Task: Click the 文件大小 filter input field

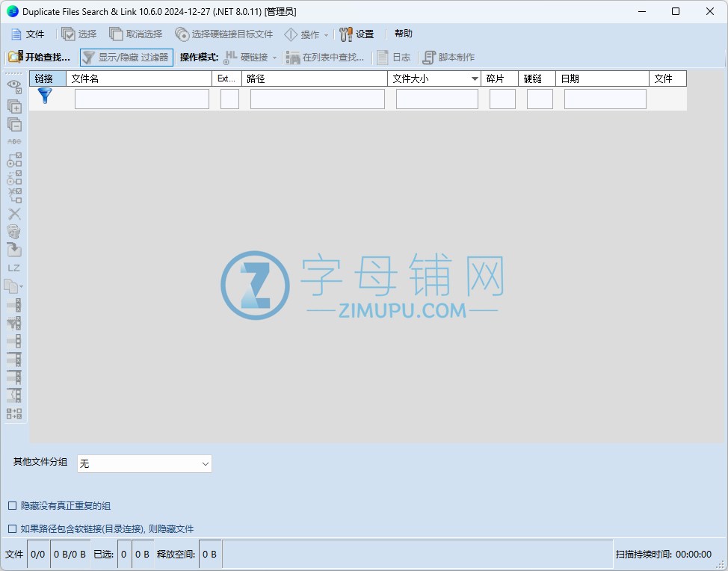Action: 437,99
